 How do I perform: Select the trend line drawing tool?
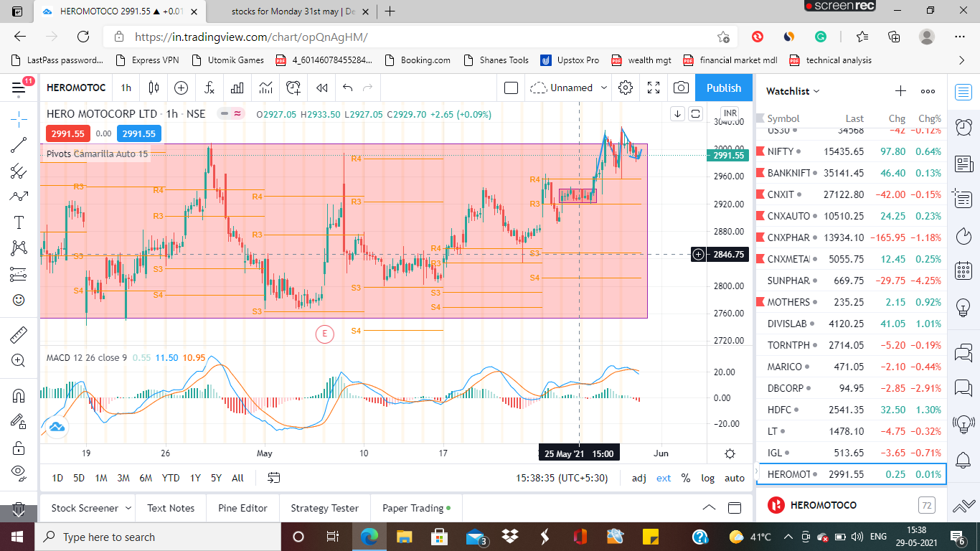pyautogui.click(x=19, y=144)
